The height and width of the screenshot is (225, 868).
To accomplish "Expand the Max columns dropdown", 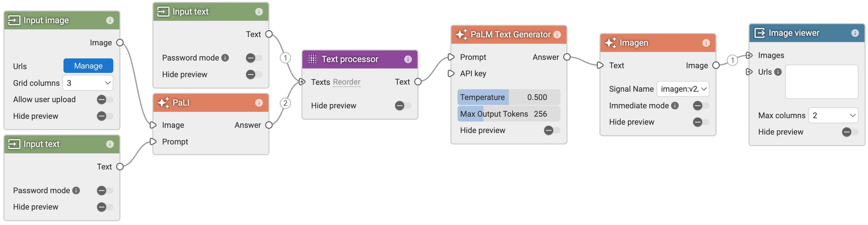I will 833,116.
